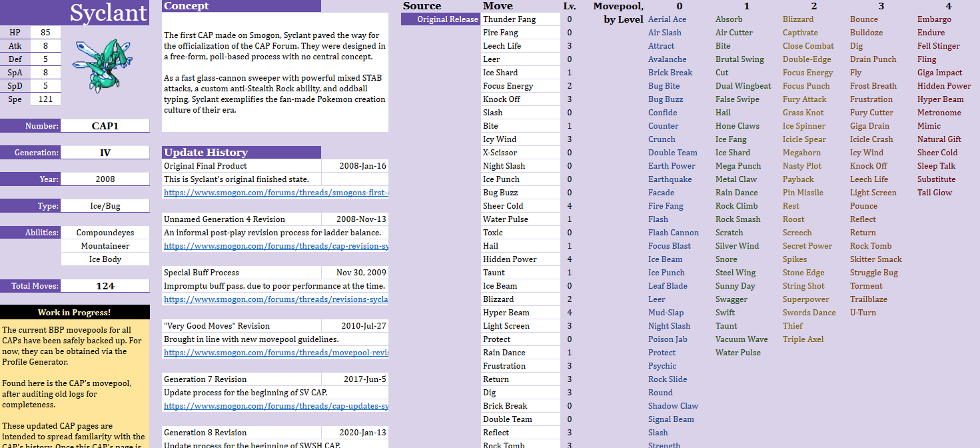980x448 pixels.
Task: Select the Update History section header
Action: [x=242, y=153]
